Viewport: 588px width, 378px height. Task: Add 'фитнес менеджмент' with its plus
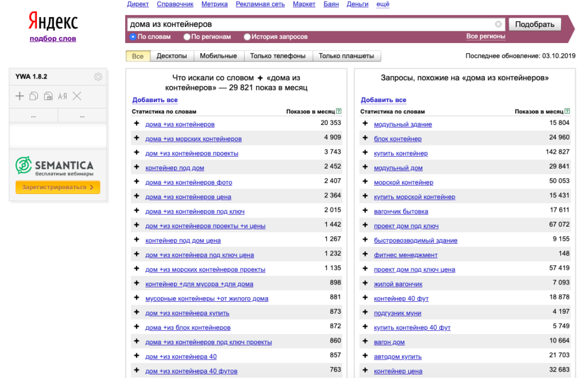pyautogui.click(x=365, y=254)
